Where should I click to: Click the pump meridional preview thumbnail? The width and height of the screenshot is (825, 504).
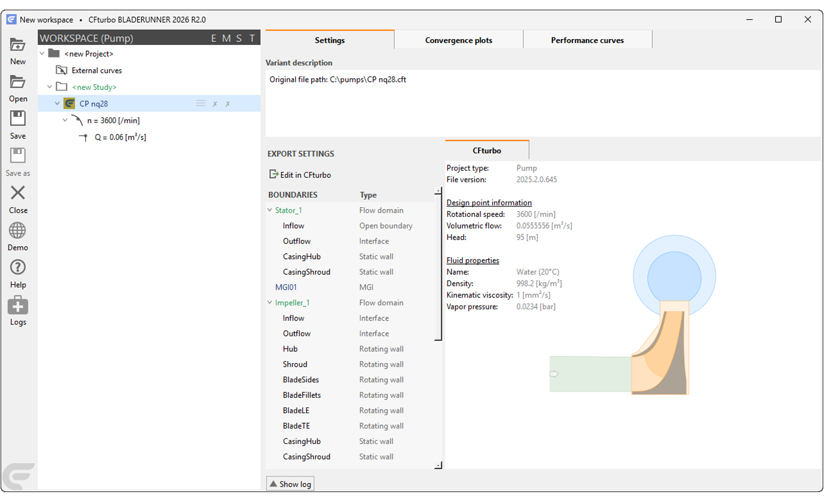(633, 314)
